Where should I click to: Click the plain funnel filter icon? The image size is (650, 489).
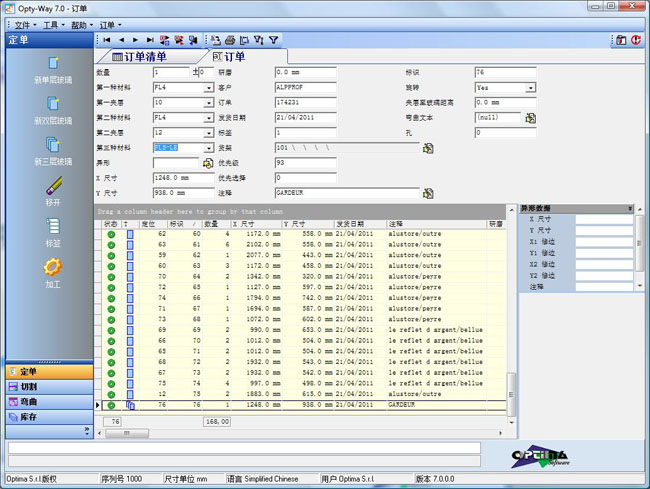(274, 40)
